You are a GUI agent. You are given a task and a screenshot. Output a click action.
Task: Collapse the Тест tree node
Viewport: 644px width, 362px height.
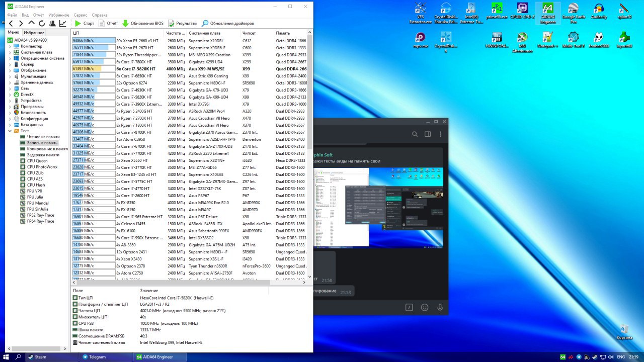coord(10,131)
